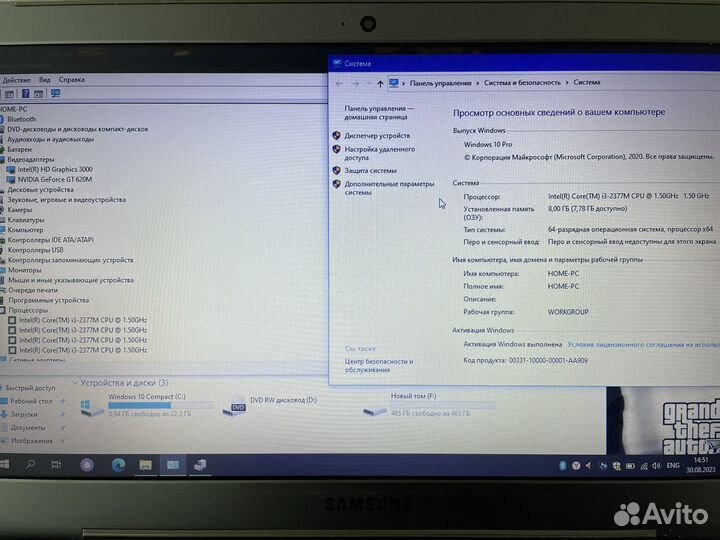Viewport: 720px width, 540px height.
Task: Open remote access settings link
Action: coord(379,153)
